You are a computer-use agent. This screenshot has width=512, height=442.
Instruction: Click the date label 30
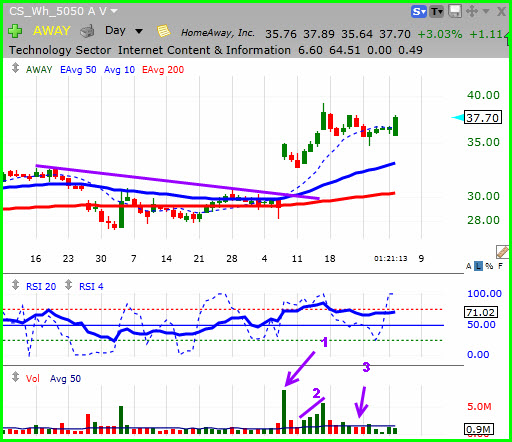tap(101, 258)
